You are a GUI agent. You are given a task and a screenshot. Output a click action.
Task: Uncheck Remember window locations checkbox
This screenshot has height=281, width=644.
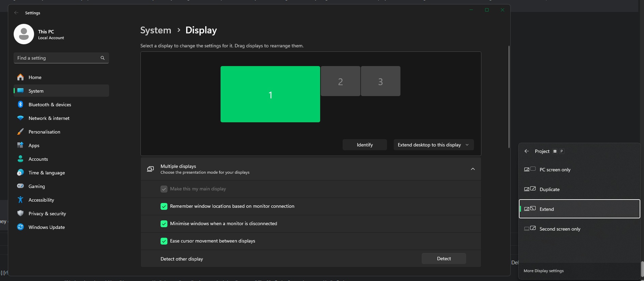(x=164, y=206)
